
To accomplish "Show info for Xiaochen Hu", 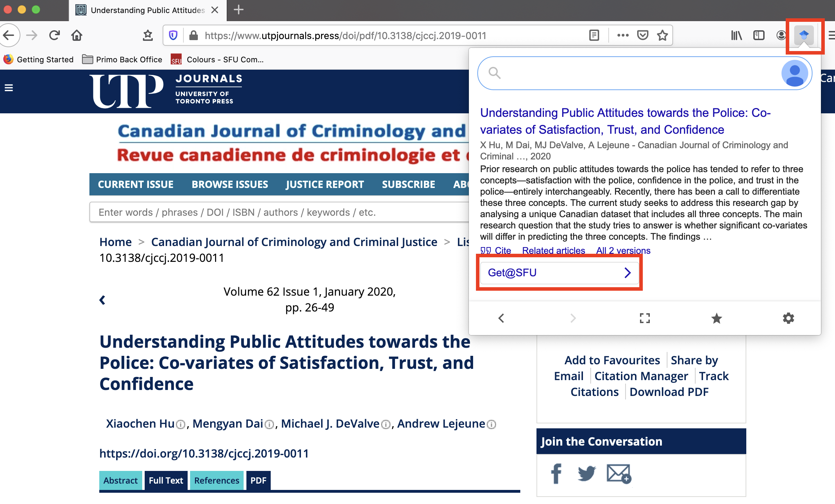I will [181, 425].
